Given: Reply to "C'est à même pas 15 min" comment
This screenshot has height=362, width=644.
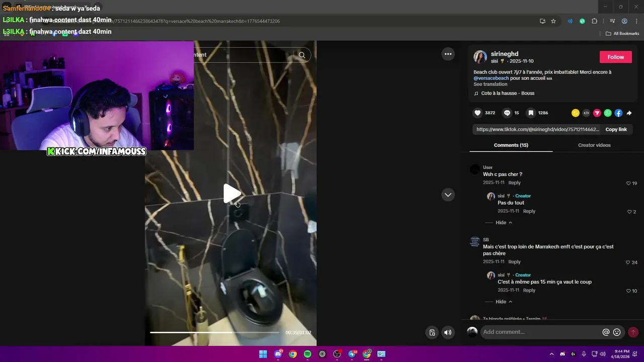Looking at the screenshot, I should (x=529, y=290).
